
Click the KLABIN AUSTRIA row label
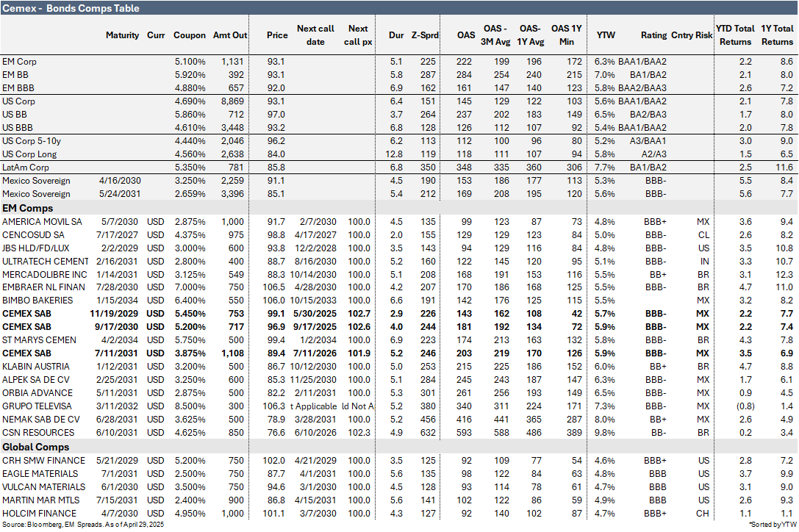[36, 367]
